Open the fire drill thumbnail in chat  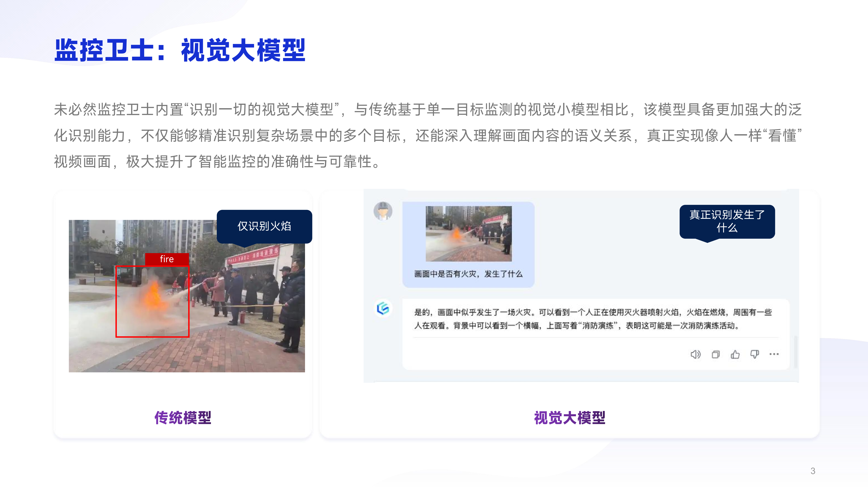pos(469,234)
